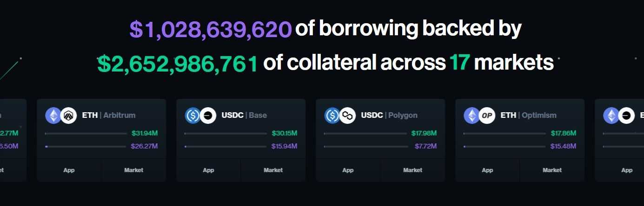Click the USDC coin icon in Polygon card
644x206 pixels.
tap(332, 115)
